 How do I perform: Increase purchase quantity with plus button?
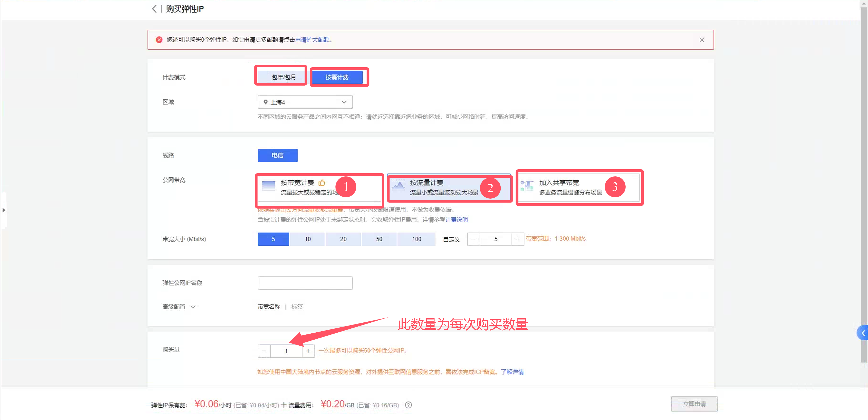308,351
